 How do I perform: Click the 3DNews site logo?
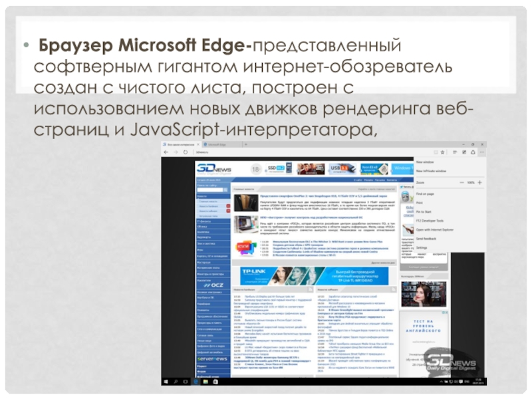(x=213, y=169)
